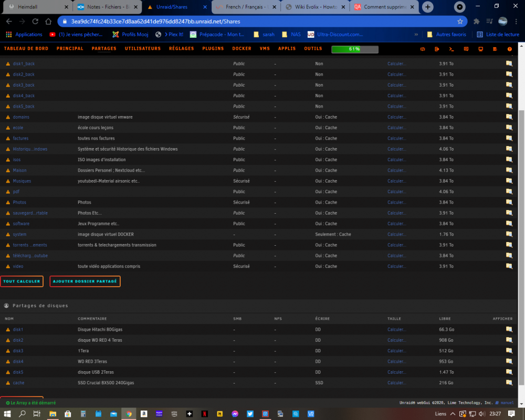Browse the system share folder icon
Image resolution: width=525 pixels, height=420 pixels.
click(x=509, y=234)
